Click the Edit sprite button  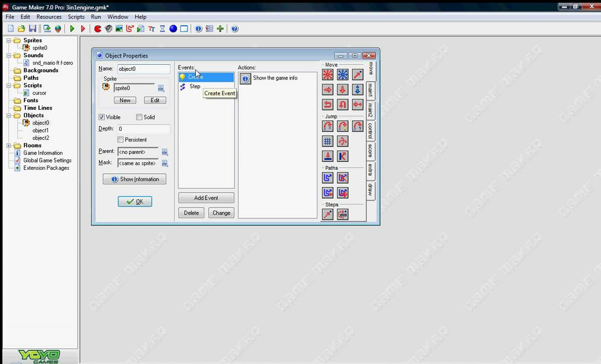click(155, 101)
